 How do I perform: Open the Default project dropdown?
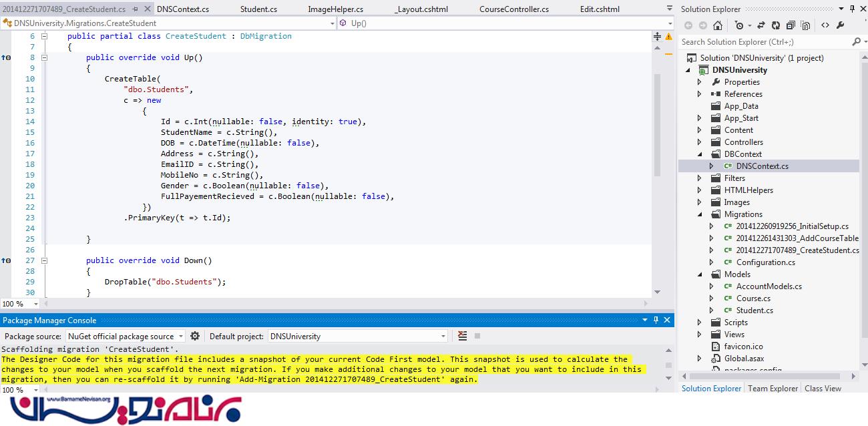443,337
